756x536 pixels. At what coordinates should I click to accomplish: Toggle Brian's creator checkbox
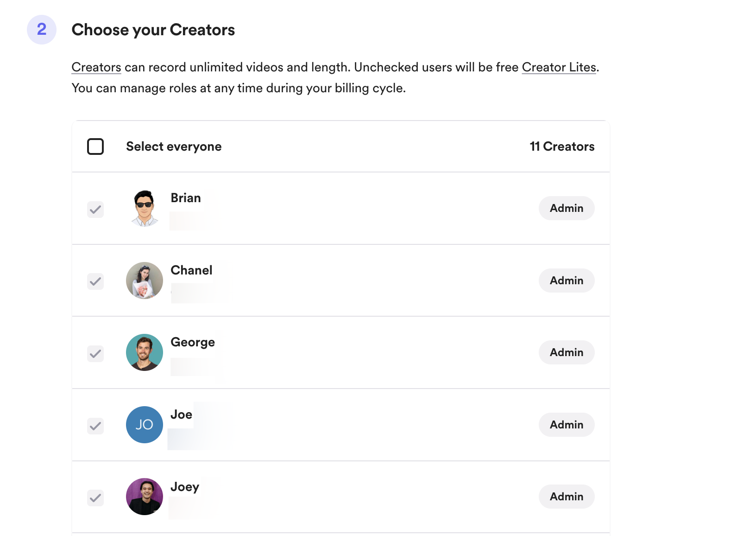(95, 210)
